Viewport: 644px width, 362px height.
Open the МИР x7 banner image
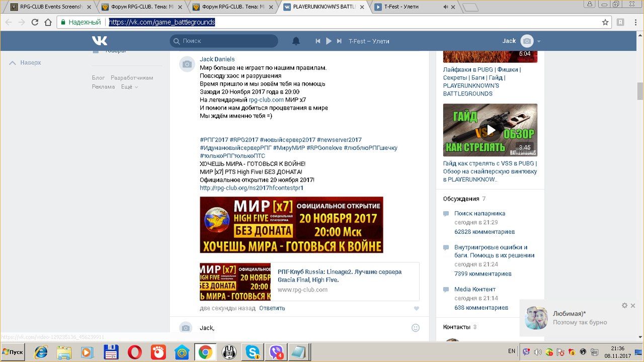(291, 225)
